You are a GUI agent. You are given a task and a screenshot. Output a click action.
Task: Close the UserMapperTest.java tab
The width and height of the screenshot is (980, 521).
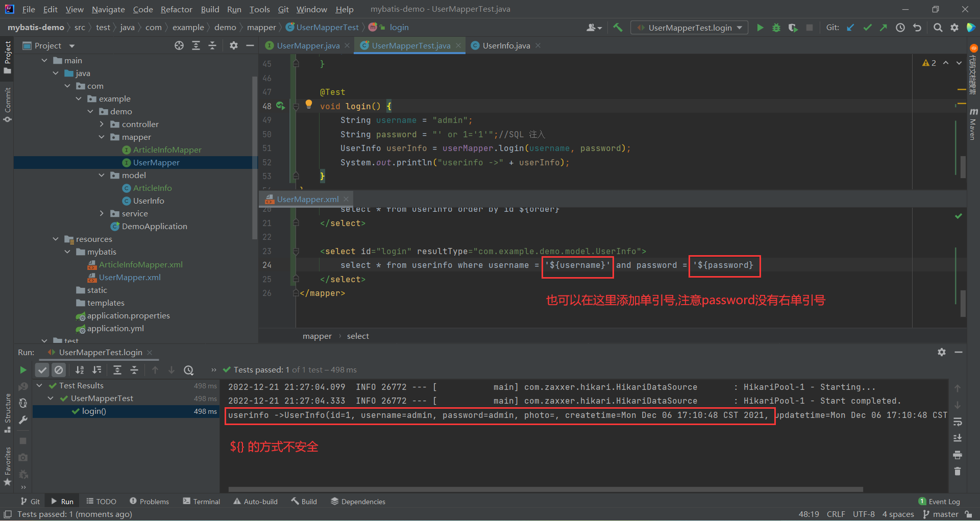(458, 46)
